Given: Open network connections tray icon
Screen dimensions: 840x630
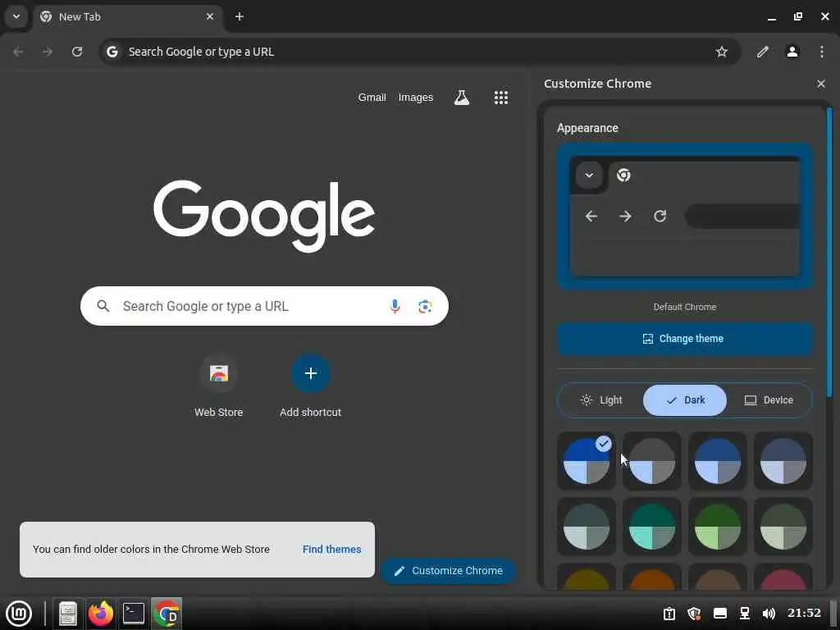Looking at the screenshot, I should pyautogui.click(x=745, y=614).
